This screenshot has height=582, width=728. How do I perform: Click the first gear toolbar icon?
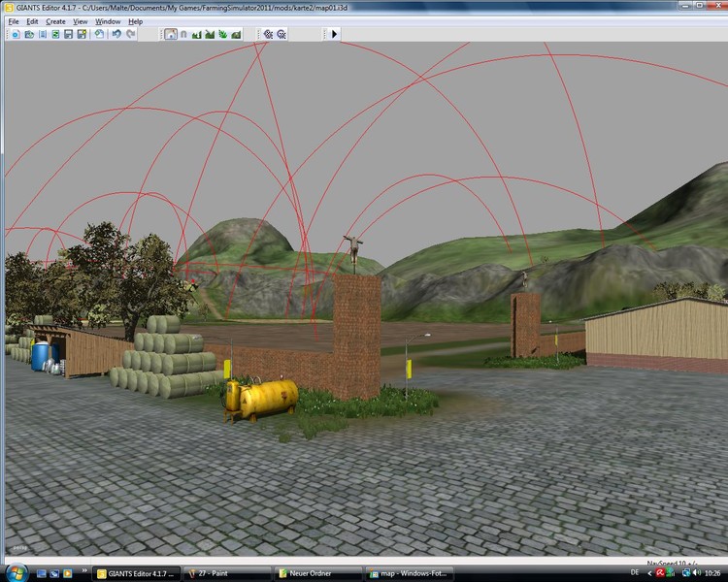pos(268,34)
